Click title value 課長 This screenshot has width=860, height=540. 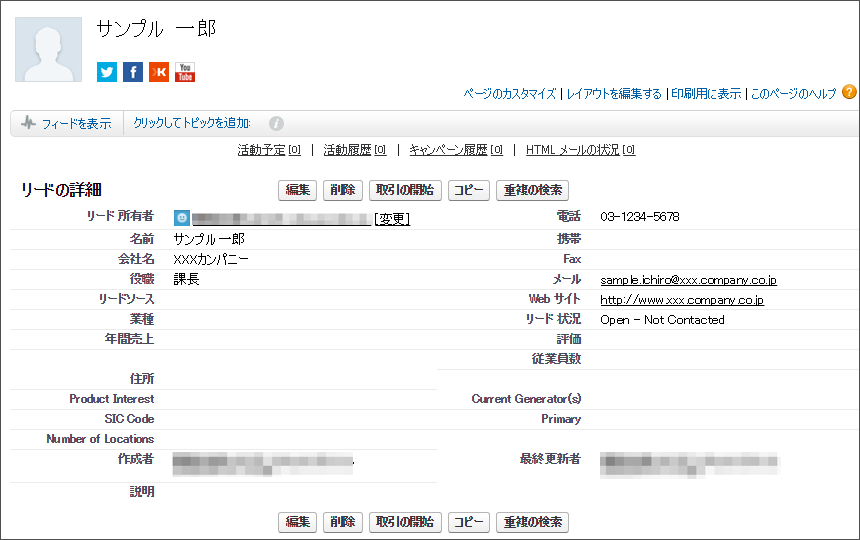point(186,279)
